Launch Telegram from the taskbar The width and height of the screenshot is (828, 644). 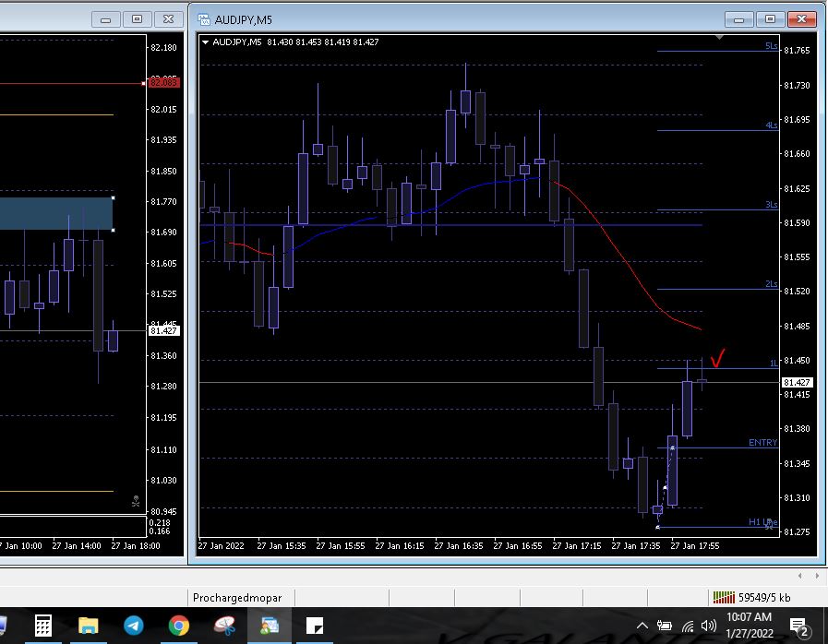pos(134,626)
